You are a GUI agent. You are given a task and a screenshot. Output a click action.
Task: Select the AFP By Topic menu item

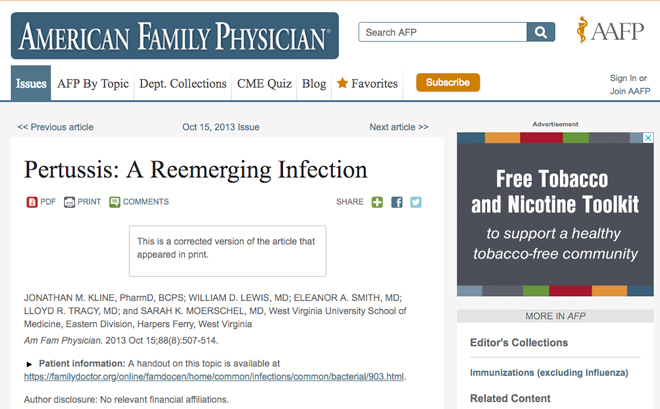[93, 84]
